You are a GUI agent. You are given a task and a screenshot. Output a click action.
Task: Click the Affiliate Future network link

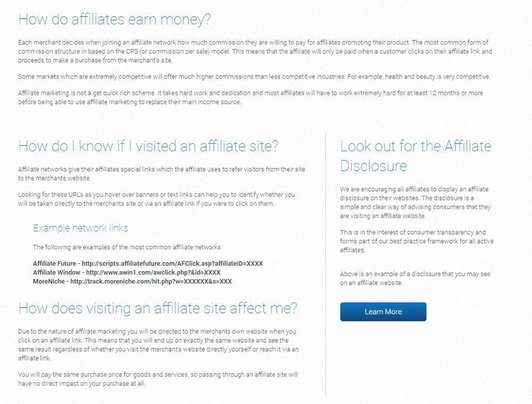coord(149,263)
